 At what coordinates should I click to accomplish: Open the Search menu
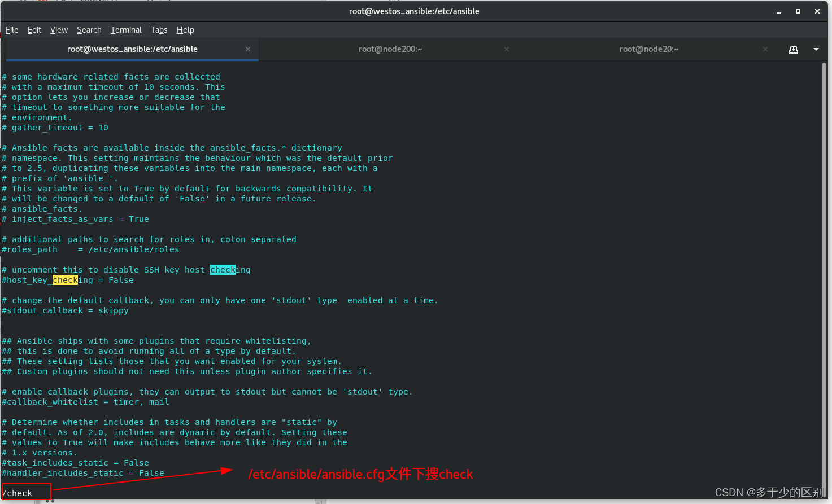coord(89,30)
